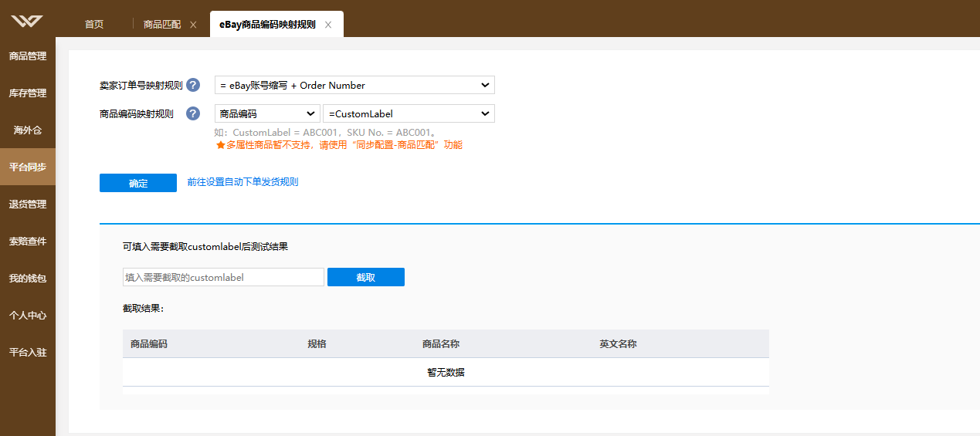Image resolution: width=980 pixels, height=436 pixels.
Task: Click the 截取 button
Action: click(366, 277)
